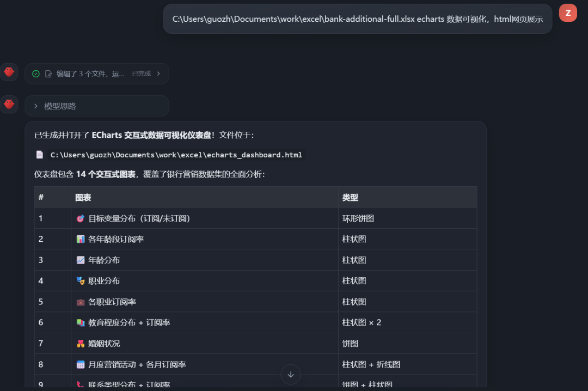This screenshot has width=588, height=391.
Task: Open the echarts_dashboard.html file path
Action: click(x=176, y=155)
